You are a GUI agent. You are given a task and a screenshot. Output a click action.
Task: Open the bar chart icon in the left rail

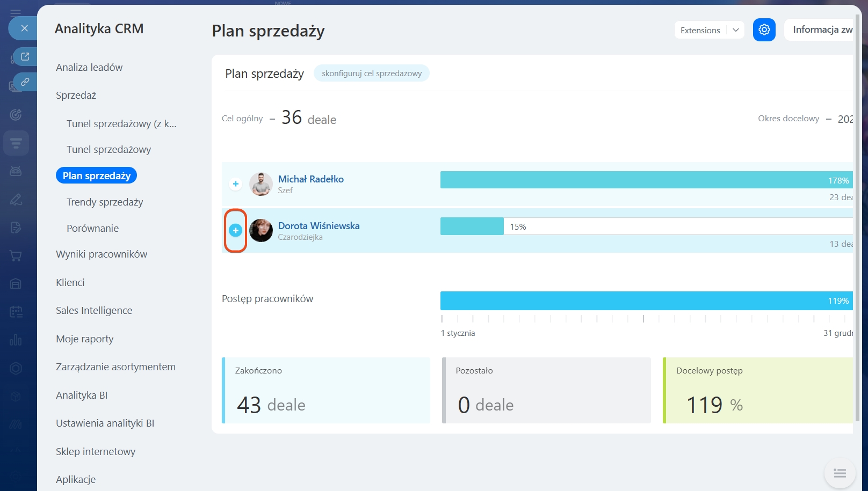16,340
